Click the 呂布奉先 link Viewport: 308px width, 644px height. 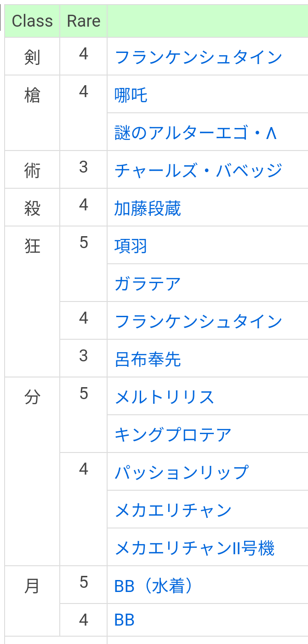point(148,359)
